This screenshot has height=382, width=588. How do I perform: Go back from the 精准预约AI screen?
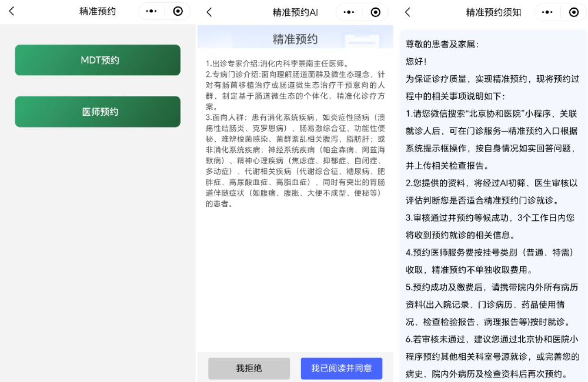click(x=209, y=12)
